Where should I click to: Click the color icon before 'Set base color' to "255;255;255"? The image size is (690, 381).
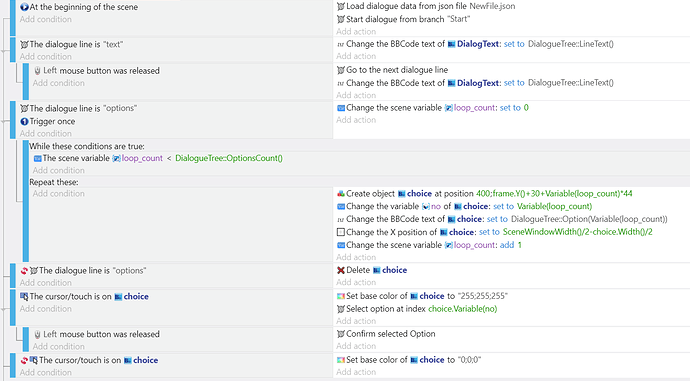click(341, 296)
